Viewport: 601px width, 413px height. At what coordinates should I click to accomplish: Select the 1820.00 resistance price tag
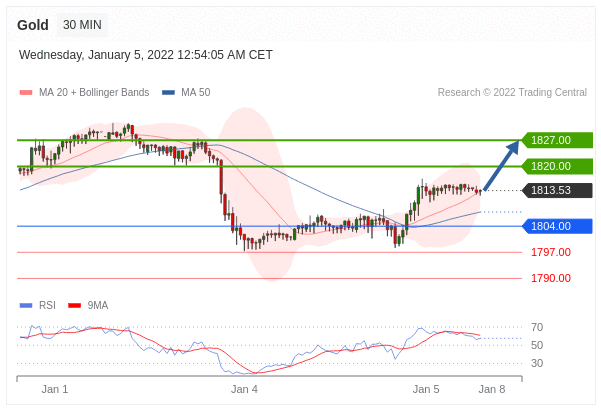[x=557, y=166]
